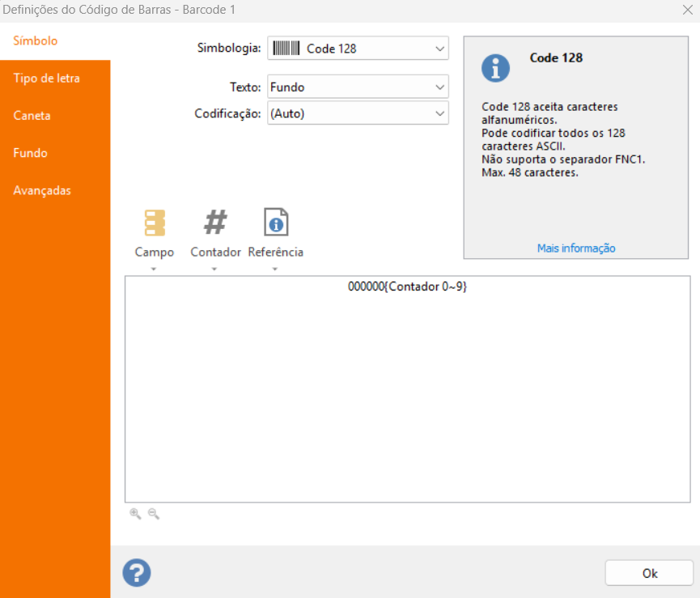Select the Fundo sidebar tab

31,153
